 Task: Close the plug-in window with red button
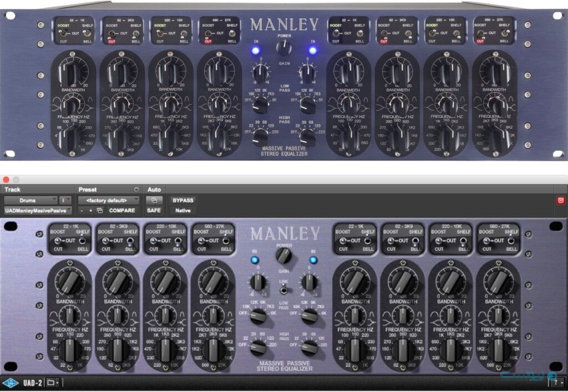[x=6, y=180]
